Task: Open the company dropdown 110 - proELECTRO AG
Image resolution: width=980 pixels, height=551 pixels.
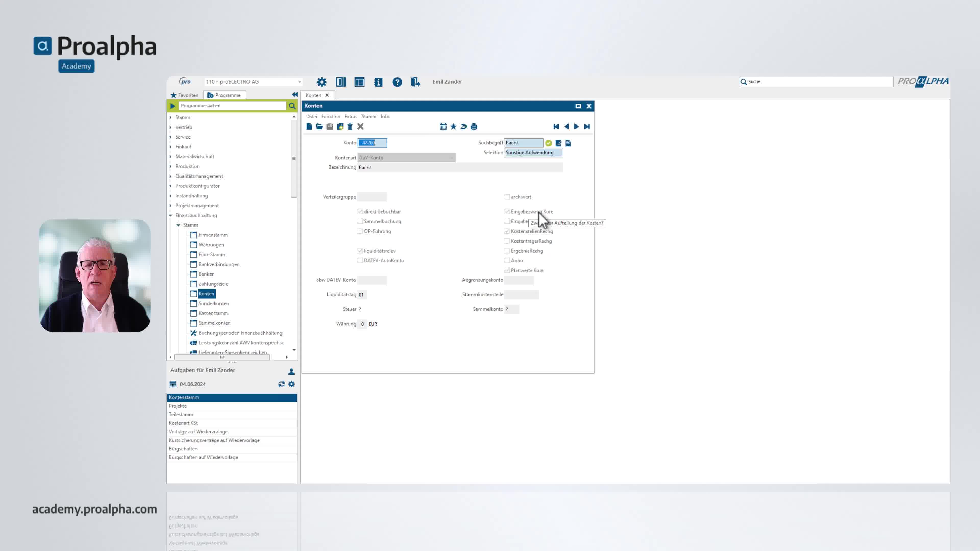Action: coord(253,82)
